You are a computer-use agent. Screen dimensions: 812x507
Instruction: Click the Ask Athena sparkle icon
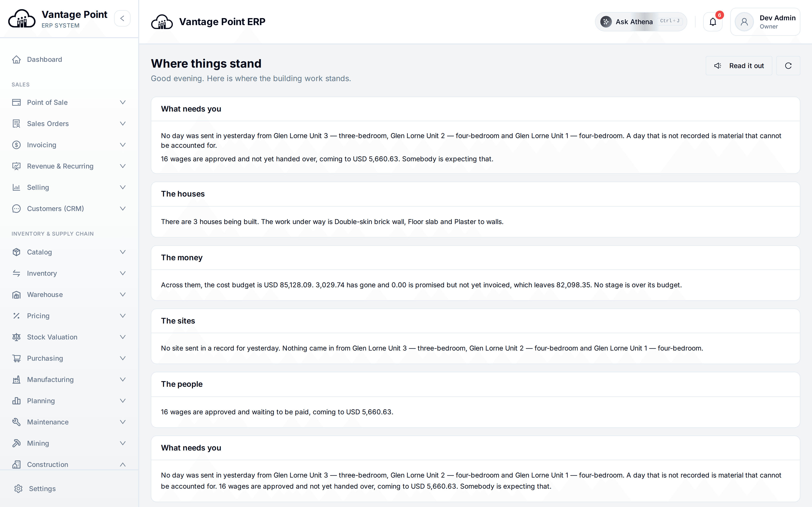[606, 22]
